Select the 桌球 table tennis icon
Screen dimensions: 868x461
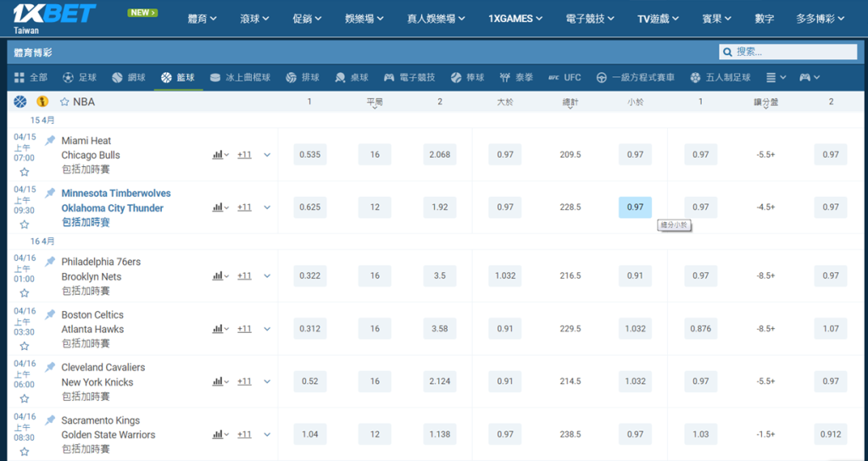tap(341, 77)
